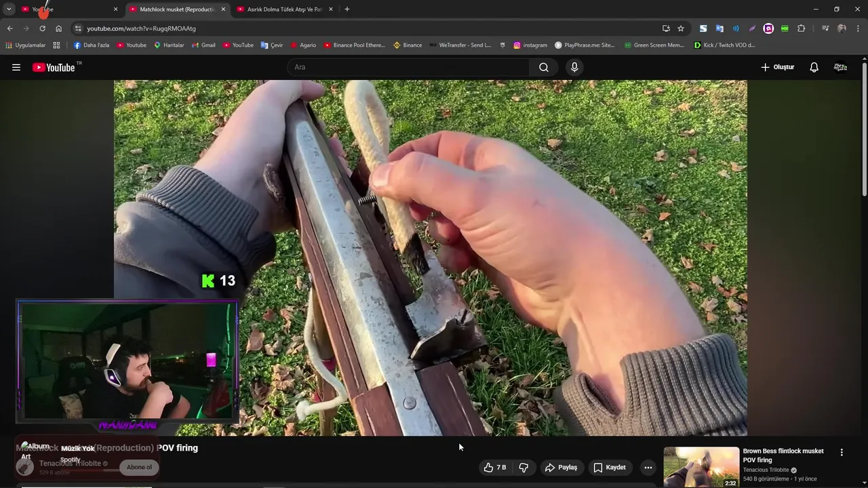Click the browser address bar URL
This screenshot has height=488, width=868.
[x=141, y=28]
